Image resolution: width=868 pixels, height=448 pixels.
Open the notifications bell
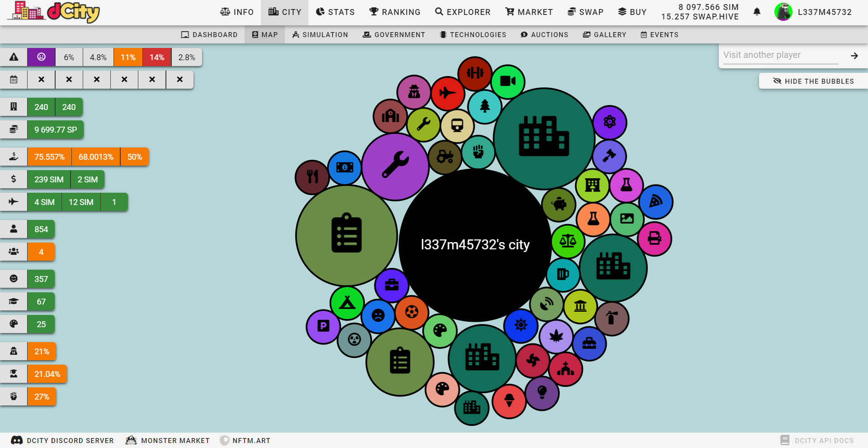click(757, 12)
